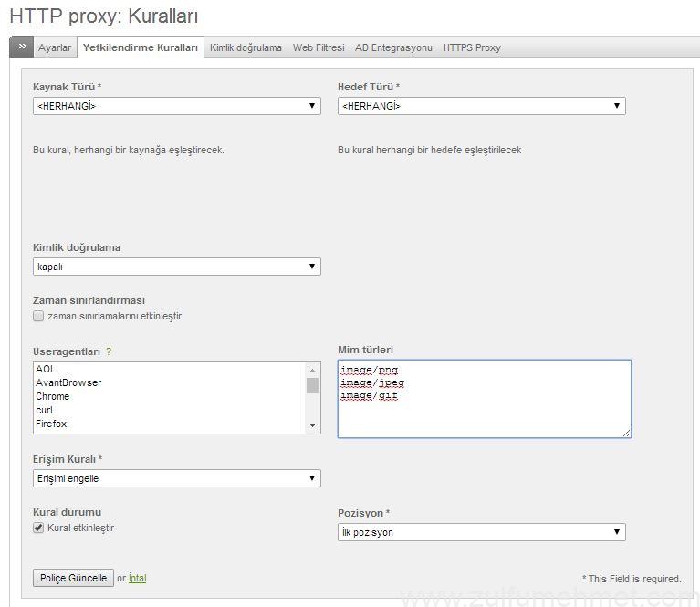
Task: Expand the Kimlik doğrulama kapalı dropdown
Action: pos(177,267)
